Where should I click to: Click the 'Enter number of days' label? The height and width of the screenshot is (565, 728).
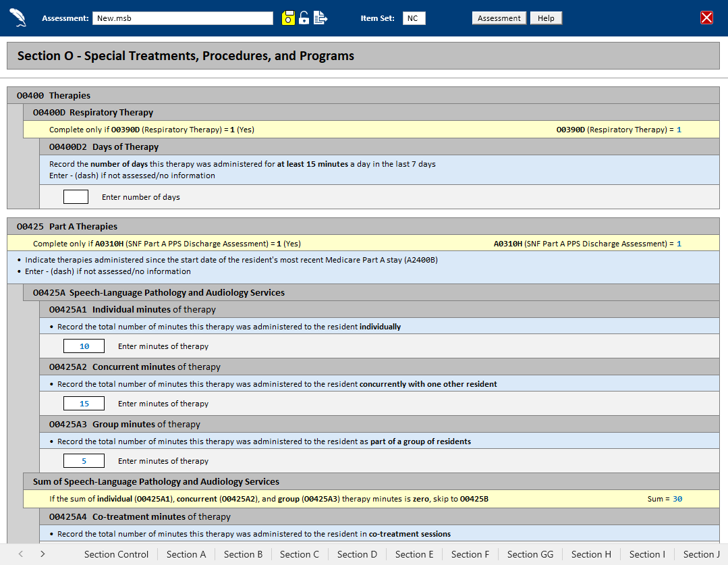click(141, 197)
